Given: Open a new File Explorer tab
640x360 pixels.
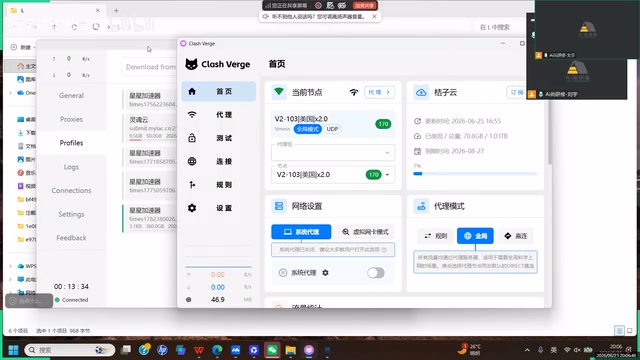Looking at the screenshot, I should (116, 11).
